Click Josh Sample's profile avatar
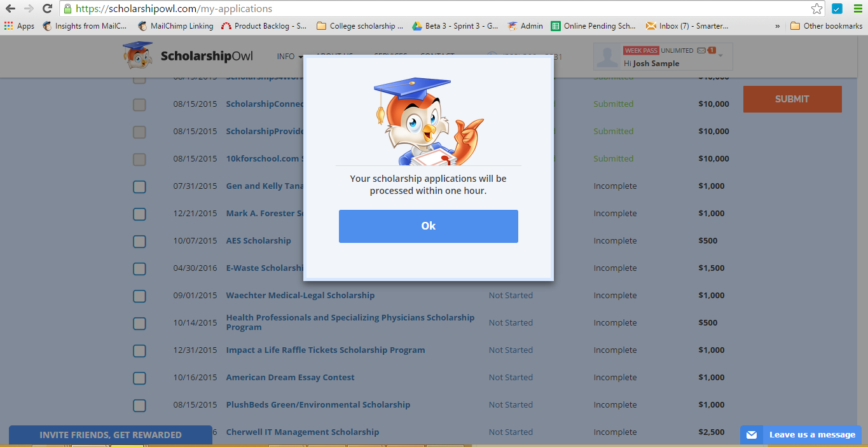This screenshot has width=868, height=447. [x=607, y=57]
